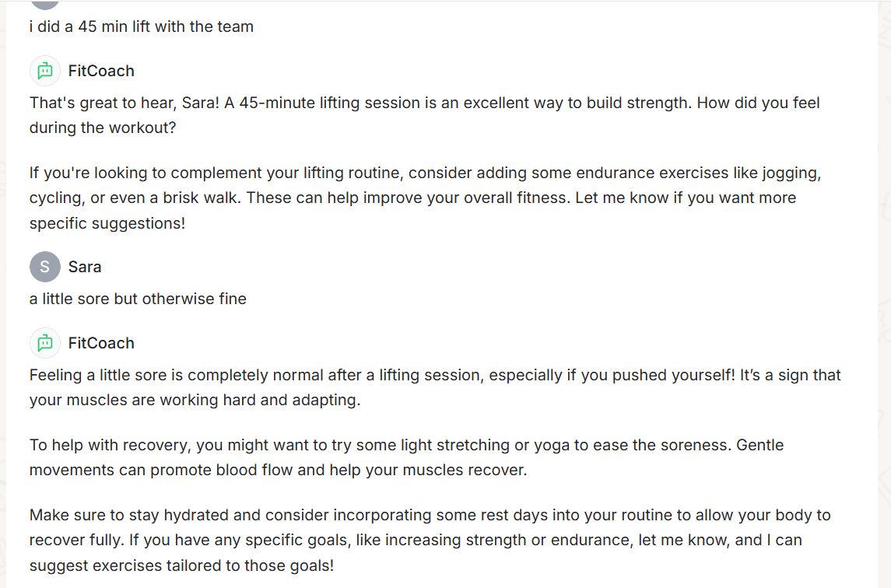Click the paragraph starting "To help with recovery"
Viewport: 891px width, 588px height.
(406, 457)
